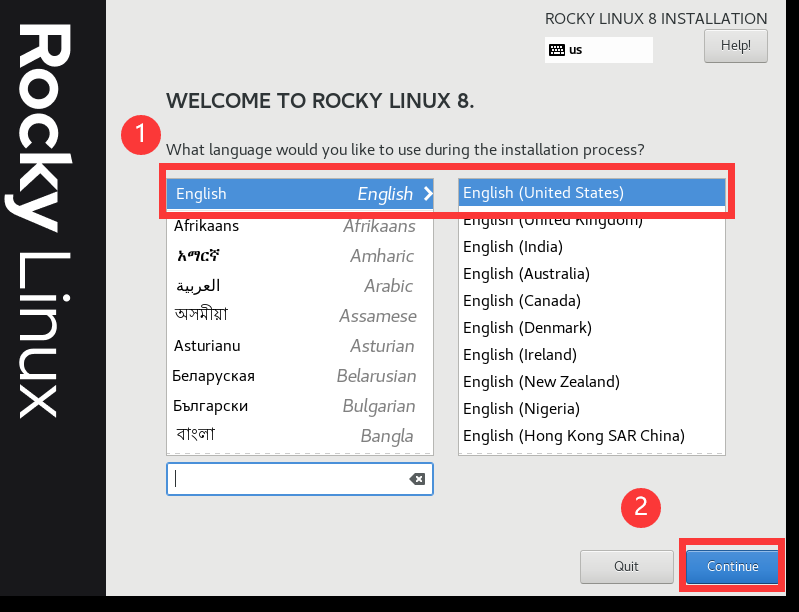
Task: Choose English (Denmark) locale
Action: 592,328
